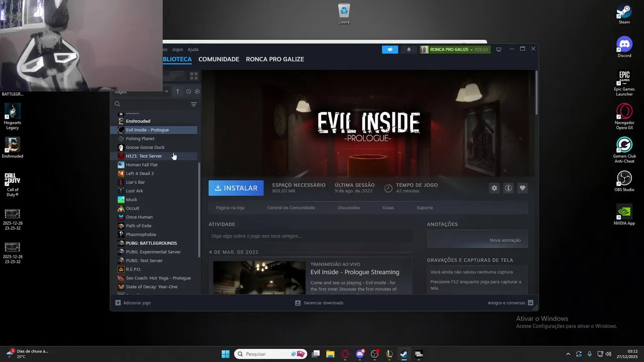
Task: Open game info circle icon
Action: click(x=508, y=188)
